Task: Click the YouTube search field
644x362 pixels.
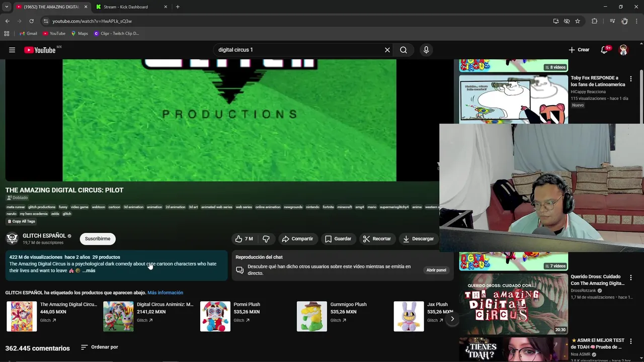Action: tap(299, 50)
